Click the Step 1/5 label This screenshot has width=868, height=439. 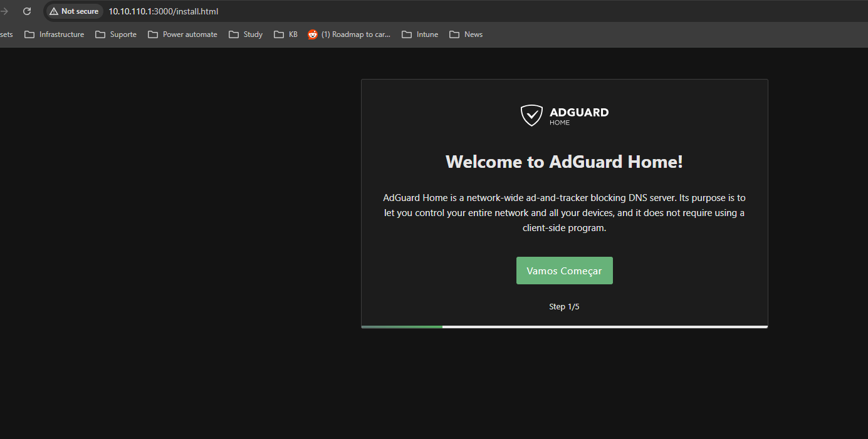(x=564, y=306)
